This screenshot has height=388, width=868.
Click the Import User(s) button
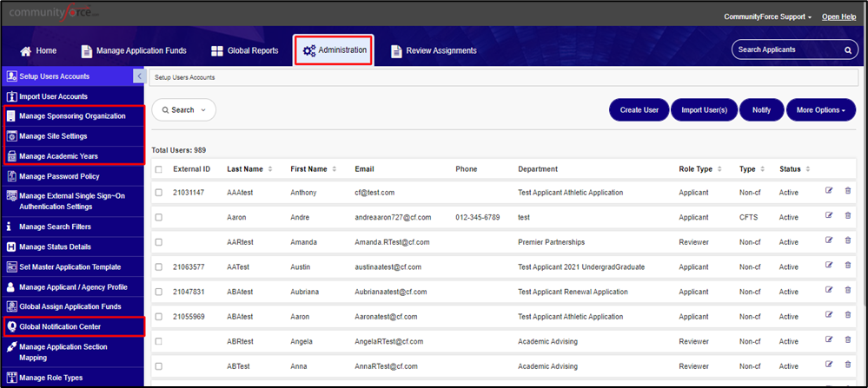tap(704, 110)
